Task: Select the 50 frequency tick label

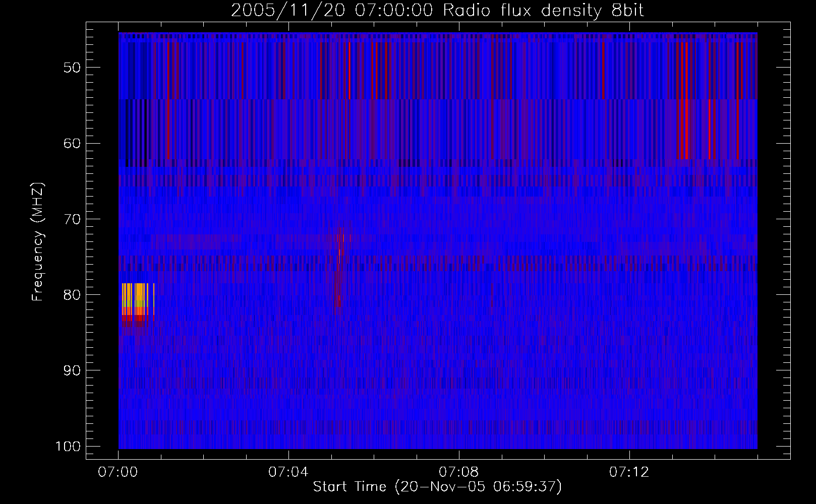Action: point(72,68)
